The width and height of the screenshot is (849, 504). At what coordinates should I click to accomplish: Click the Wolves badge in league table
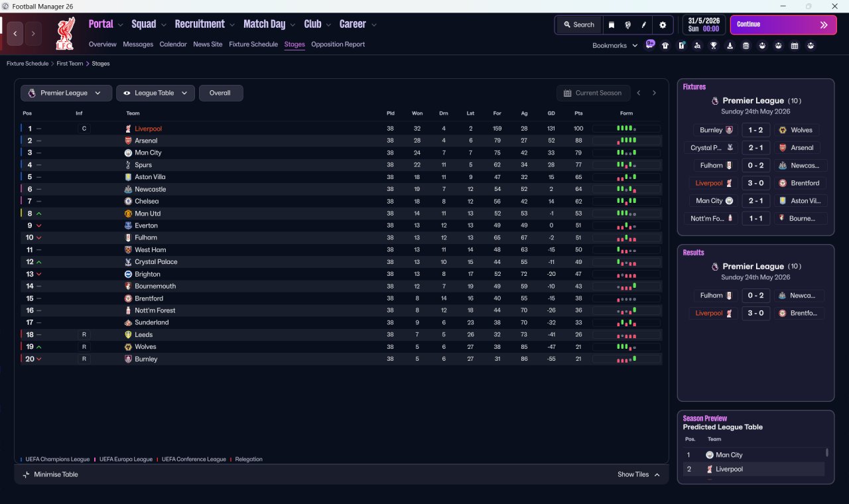click(128, 347)
